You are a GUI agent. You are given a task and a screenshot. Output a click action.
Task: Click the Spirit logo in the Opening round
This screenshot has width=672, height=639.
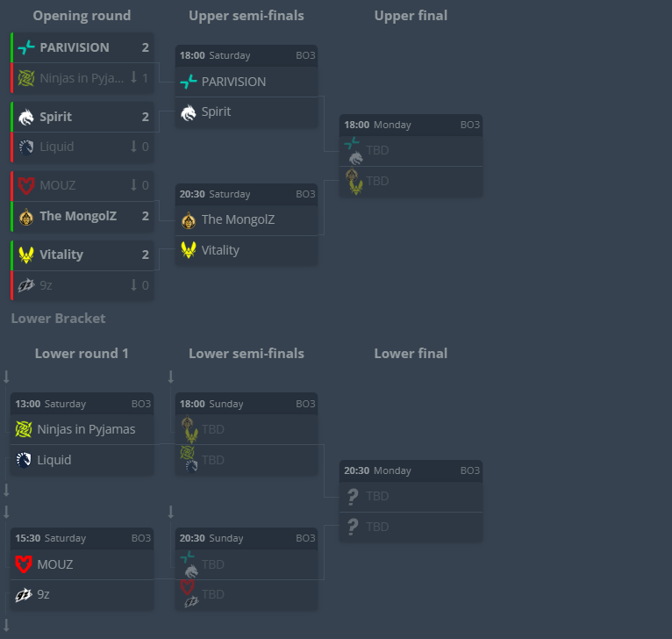pyautogui.click(x=25, y=117)
